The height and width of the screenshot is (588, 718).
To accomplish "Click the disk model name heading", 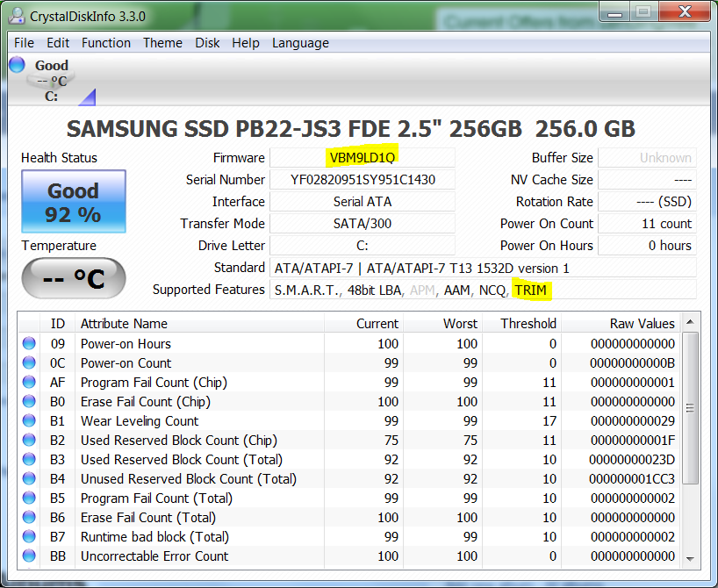I will tap(351, 129).
